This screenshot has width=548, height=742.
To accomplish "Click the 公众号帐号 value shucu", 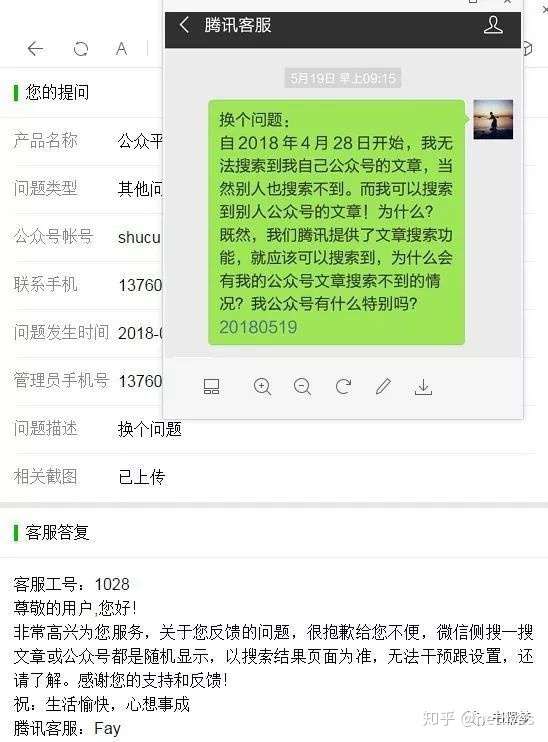I will pyautogui.click(x=139, y=237).
